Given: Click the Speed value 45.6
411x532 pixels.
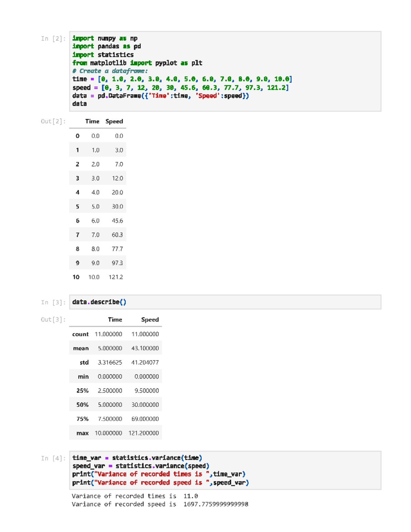Looking at the screenshot, I should coord(117,221).
